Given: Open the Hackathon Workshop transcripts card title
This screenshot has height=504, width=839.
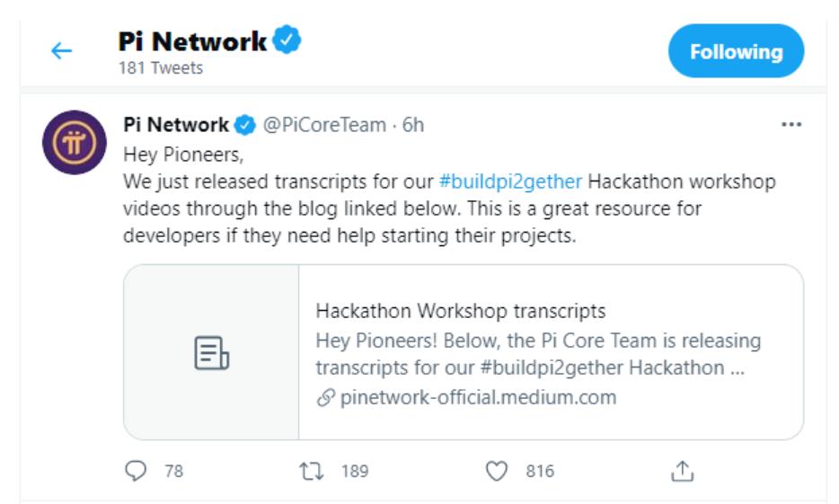Looking at the screenshot, I should [461, 311].
